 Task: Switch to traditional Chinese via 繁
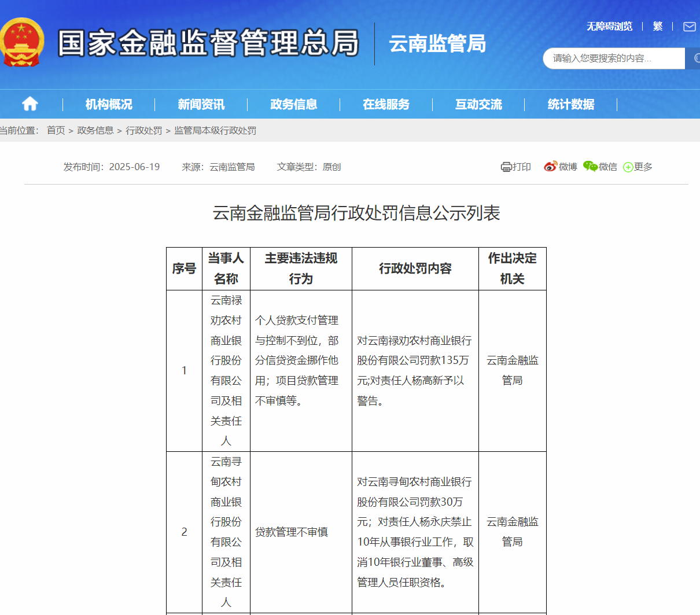click(658, 27)
